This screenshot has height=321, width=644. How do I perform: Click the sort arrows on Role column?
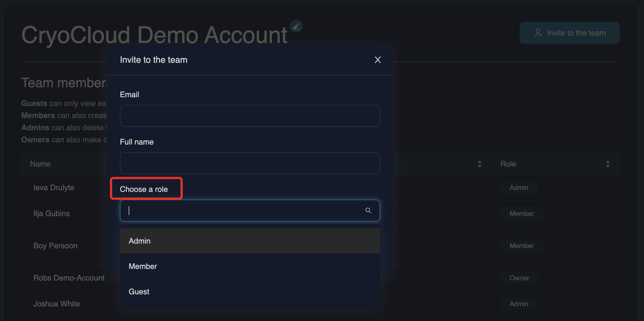(608, 164)
